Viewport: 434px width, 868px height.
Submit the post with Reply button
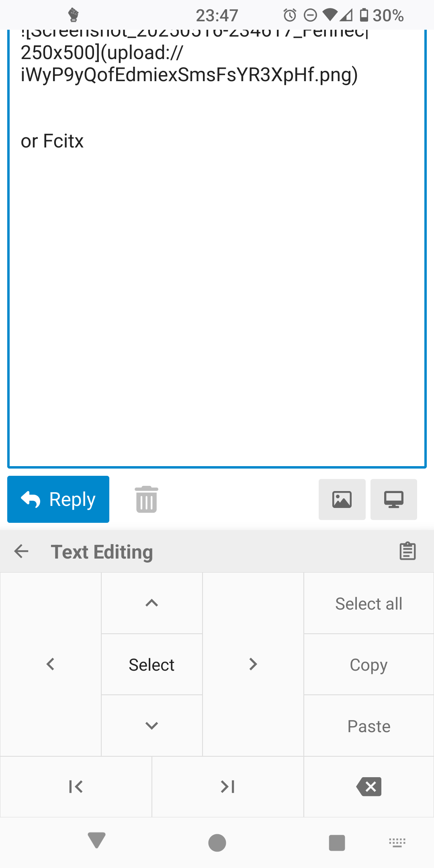(x=58, y=499)
